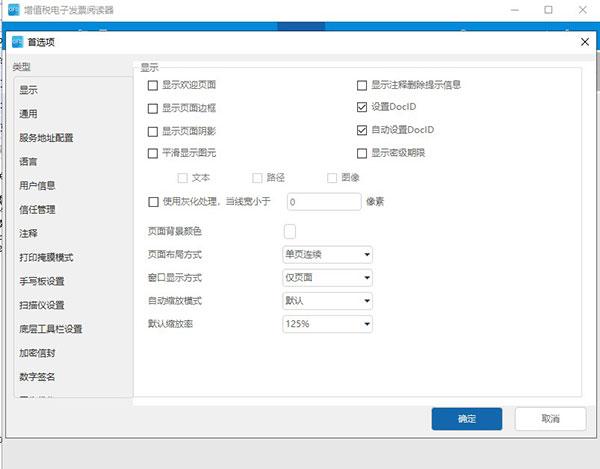
Task: Open 页面布局方式 dropdown showing 单页连续
Action: (x=328, y=255)
